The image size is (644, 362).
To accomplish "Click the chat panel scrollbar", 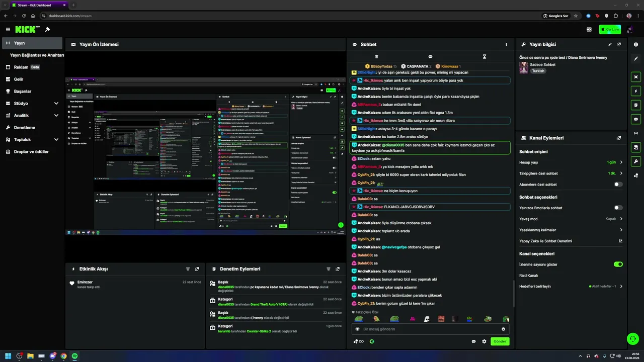I will [514, 294].
